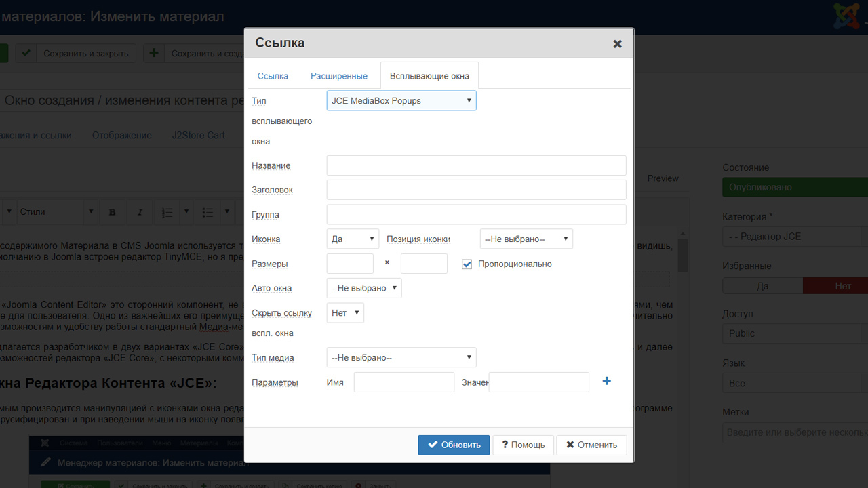This screenshot has width=868, height=488.
Task: Click the Обновить button
Action: click(x=454, y=445)
